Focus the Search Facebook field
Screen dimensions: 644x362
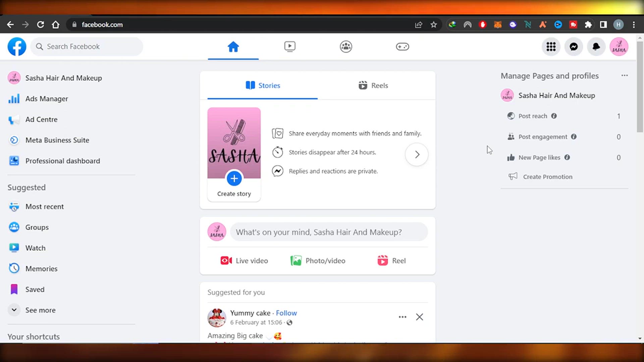[x=87, y=47]
